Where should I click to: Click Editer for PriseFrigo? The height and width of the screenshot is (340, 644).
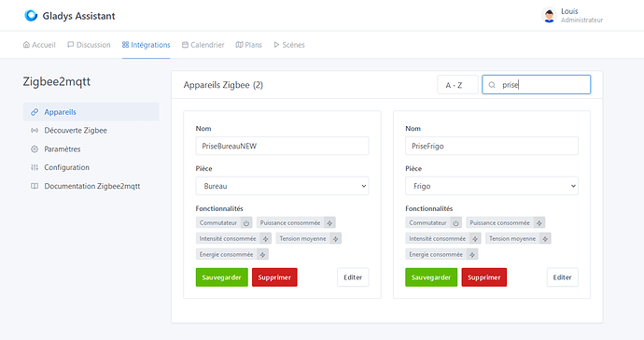pos(562,277)
